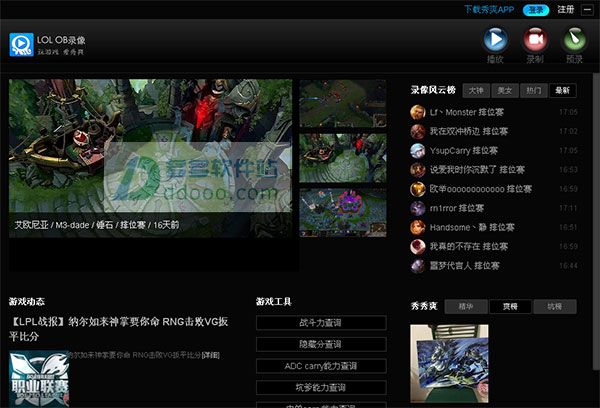Screen dimensions: 600x408
Task: Open the 坑榜 tab in 秀秀爽
Action: [555, 307]
